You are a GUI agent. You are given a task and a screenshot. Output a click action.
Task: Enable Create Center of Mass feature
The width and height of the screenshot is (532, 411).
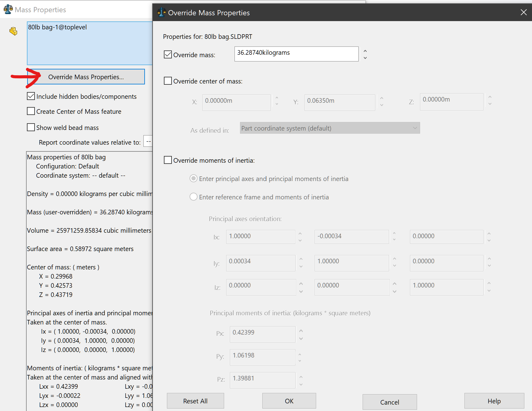coord(31,111)
